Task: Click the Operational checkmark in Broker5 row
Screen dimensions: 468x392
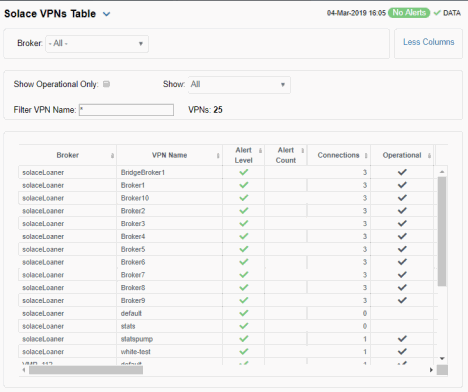Action: [x=402, y=249]
